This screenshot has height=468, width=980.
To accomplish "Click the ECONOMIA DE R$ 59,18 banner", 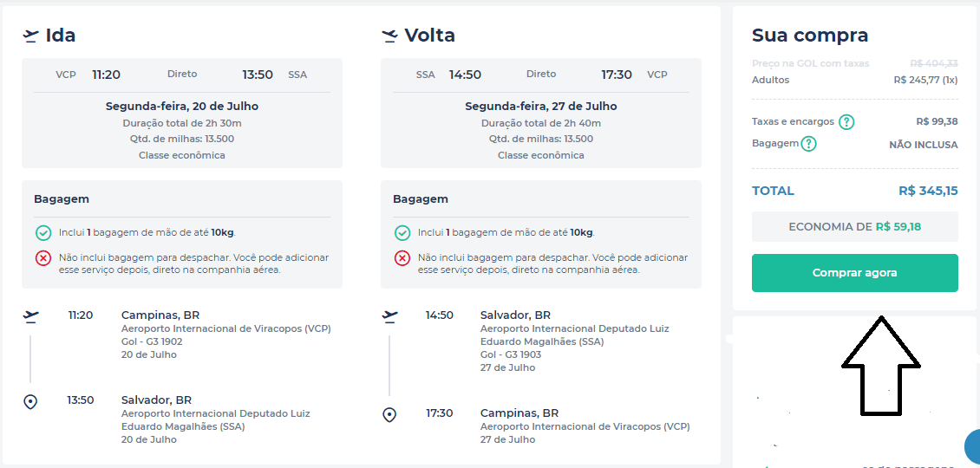I will pos(854,227).
